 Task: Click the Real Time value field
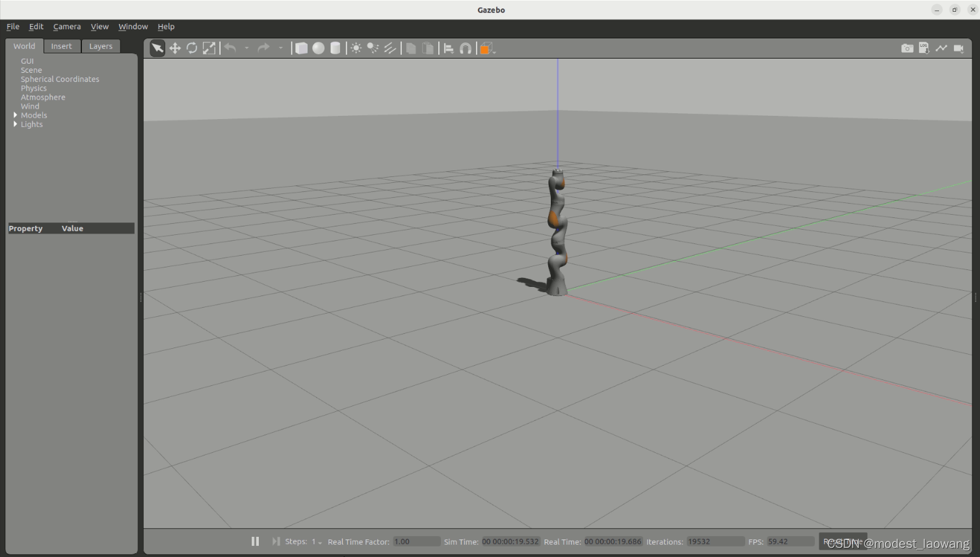click(x=613, y=541)
